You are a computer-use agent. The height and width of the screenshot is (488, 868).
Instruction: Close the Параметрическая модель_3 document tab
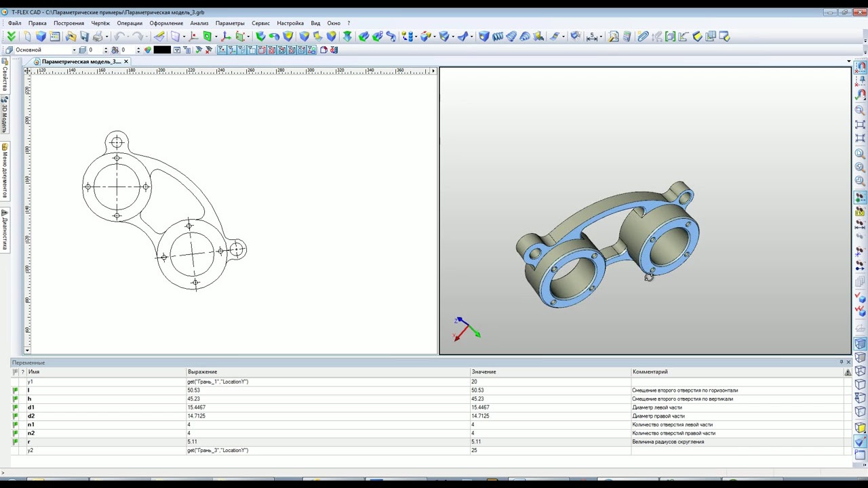point(126,62)
